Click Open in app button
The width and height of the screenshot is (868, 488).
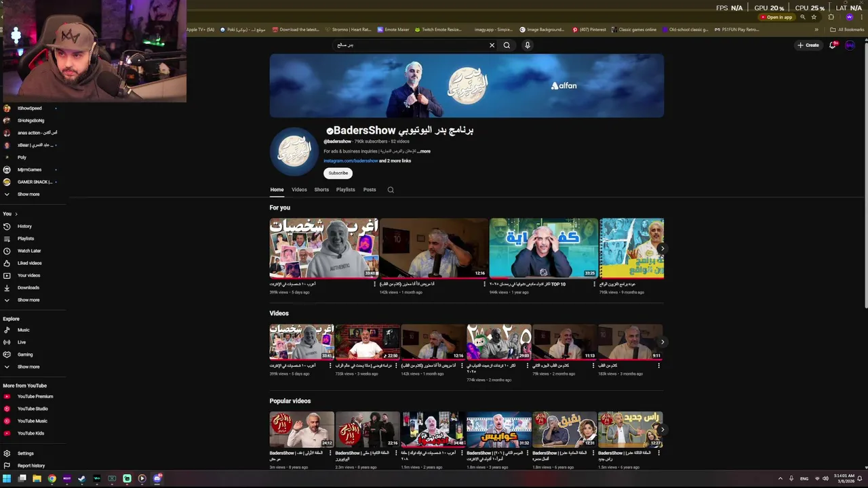(x=776, y=17)
